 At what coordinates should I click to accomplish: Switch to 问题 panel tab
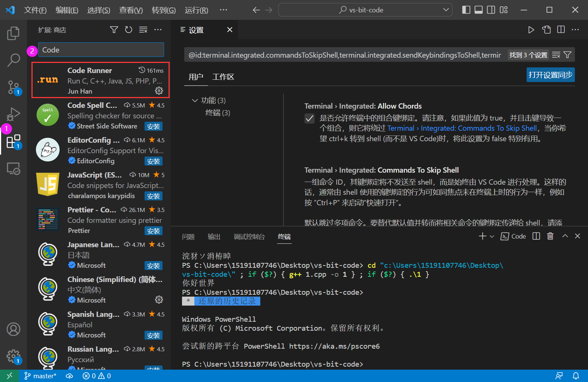(x=188, y=237)
